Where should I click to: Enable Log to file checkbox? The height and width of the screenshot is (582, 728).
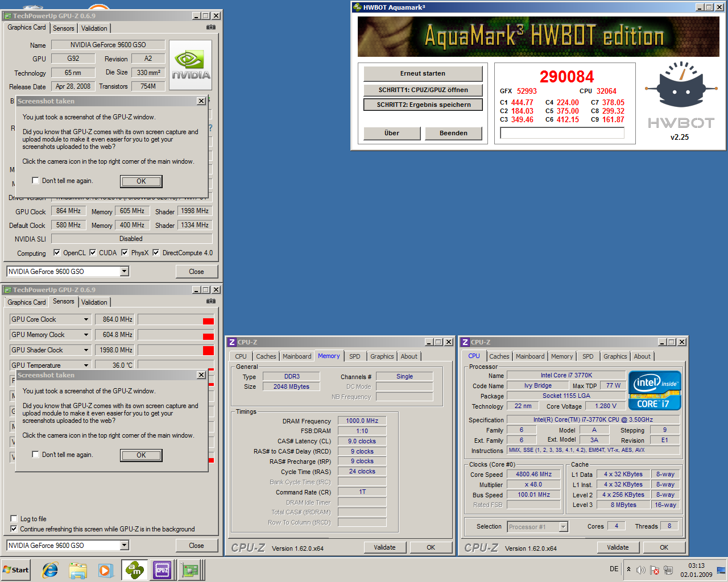pyautogui.click(x=14, y=519)
